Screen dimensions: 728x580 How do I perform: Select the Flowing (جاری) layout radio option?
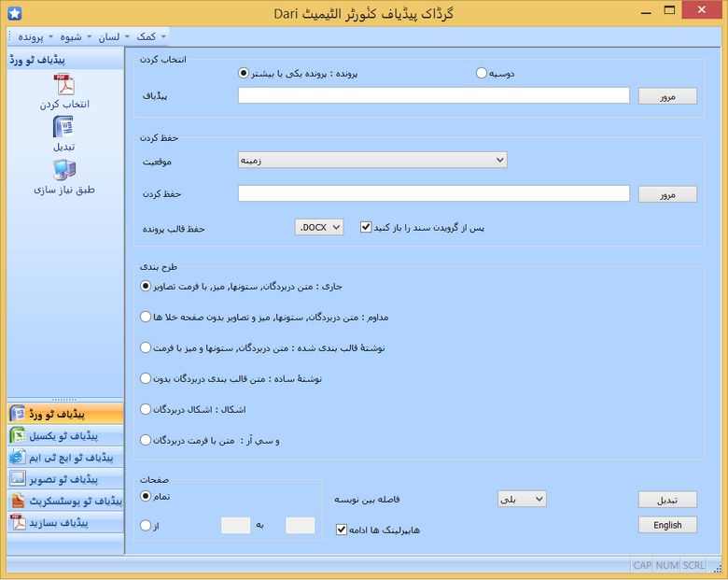[x=146, y=286]
